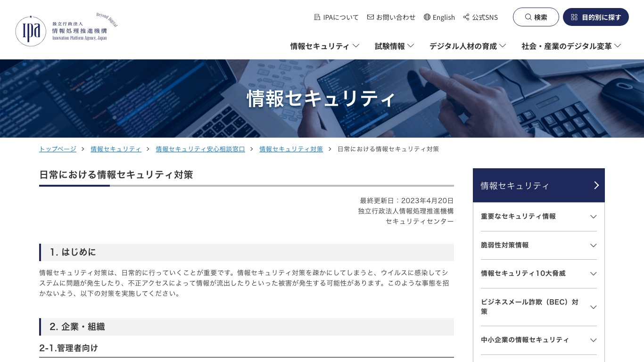Click 情報セキュリティ対策 breadcrumb link
Viewport: 644px width, 362px height.
pyautogui.click(x=291, y=149)
